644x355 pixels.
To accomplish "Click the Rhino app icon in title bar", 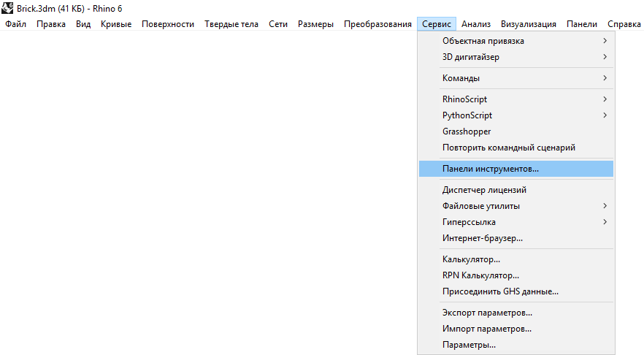I will 9,8.
